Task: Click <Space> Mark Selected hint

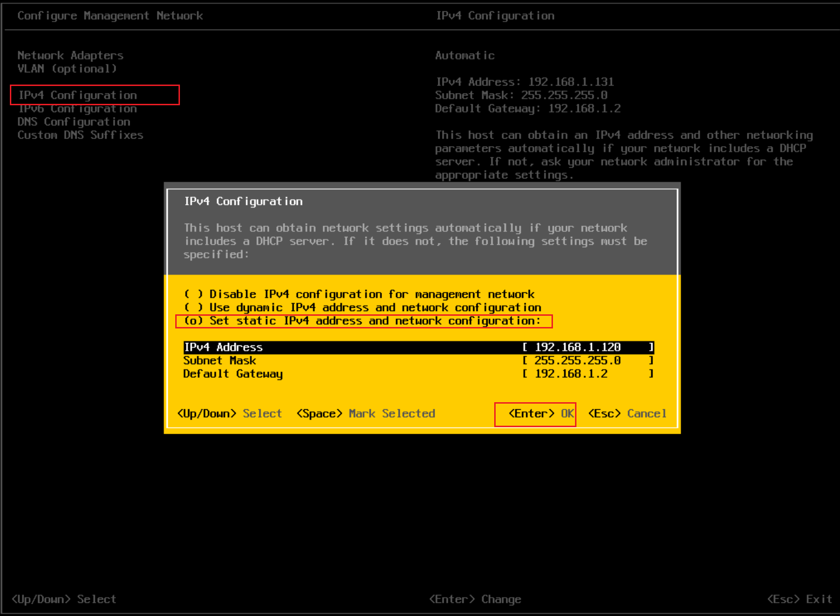Action: click(366, 413)
